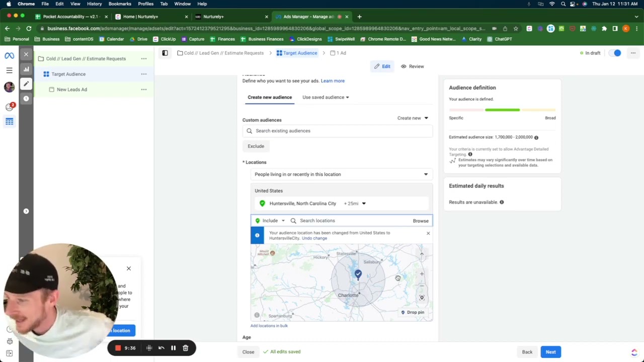The height and width of the screenshot is (362, 644).
Task: Open the Meta logo home icon
Action: coord(9,55)
